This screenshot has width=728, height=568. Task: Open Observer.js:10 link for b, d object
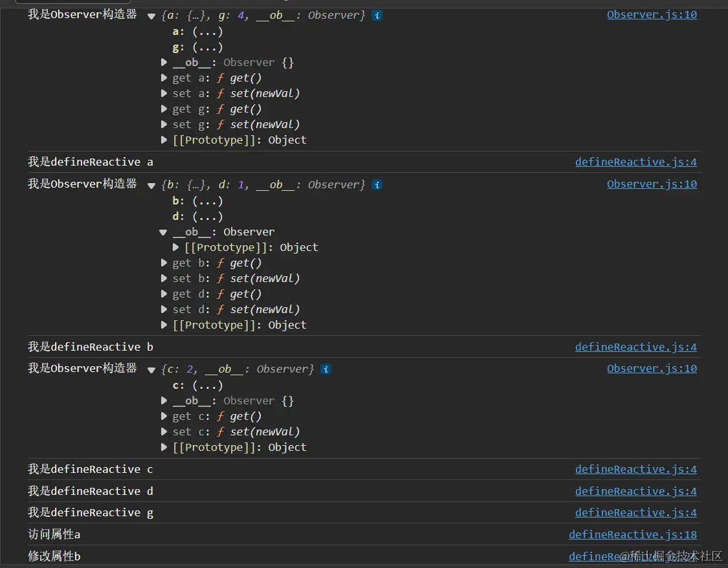[x=652, y=184]
